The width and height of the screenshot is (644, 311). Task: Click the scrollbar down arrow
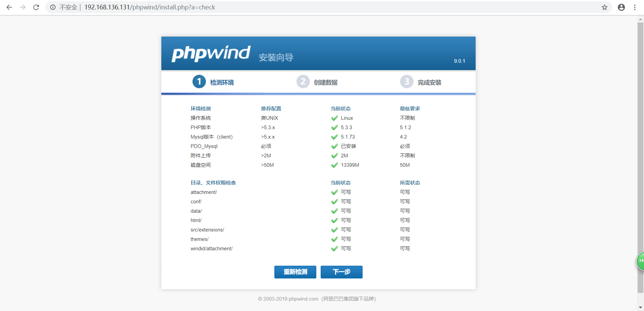[x=640, y=307]
